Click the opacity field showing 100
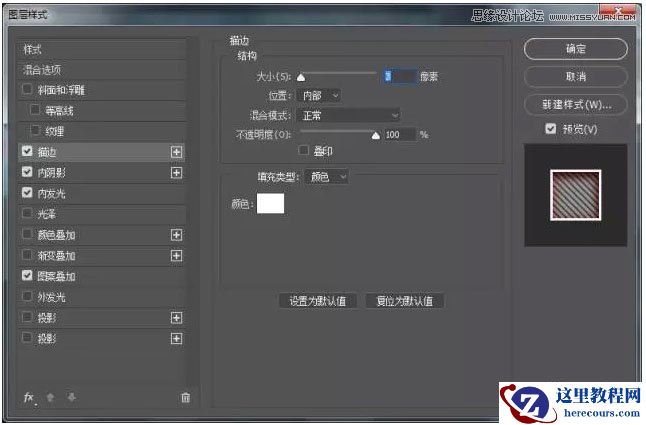Image resolution: width=646 pixels, height=425 pixels. 400,135
